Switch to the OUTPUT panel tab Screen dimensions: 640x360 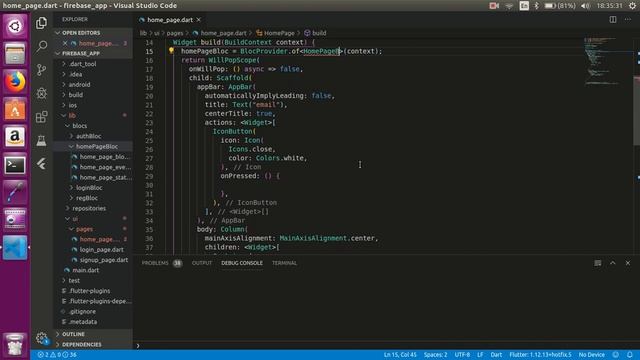click(202, 263)
